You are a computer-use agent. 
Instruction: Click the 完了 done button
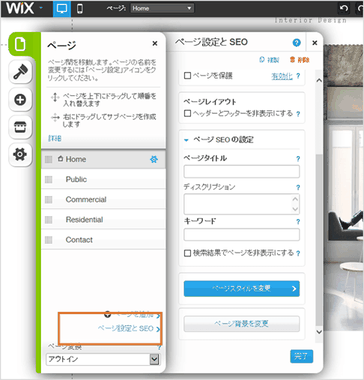click(x=301, y=357)
